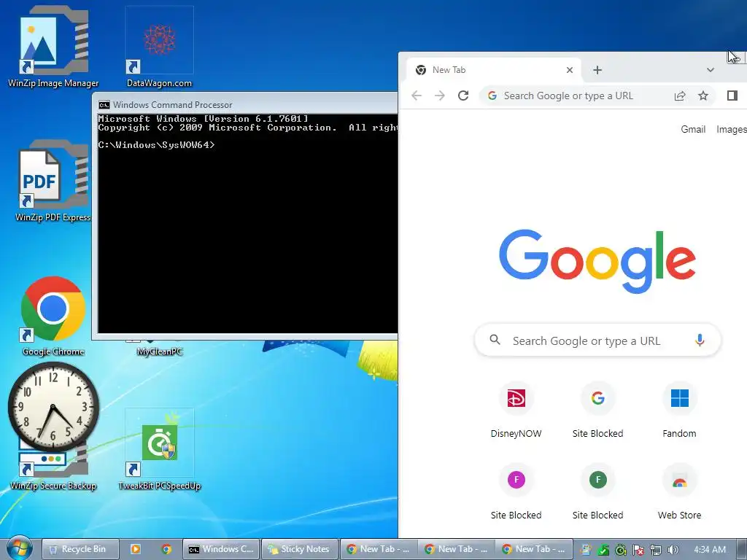Open the Gmail link

[693, 129]
